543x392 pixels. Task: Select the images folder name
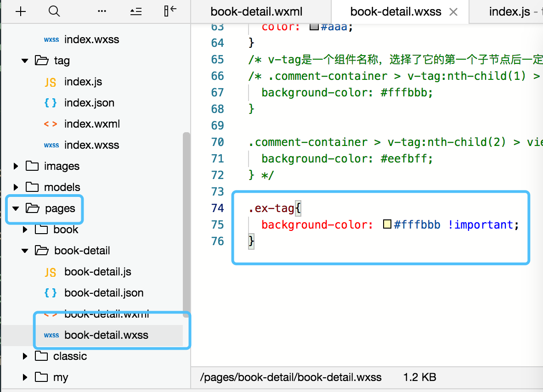point(62,166)
